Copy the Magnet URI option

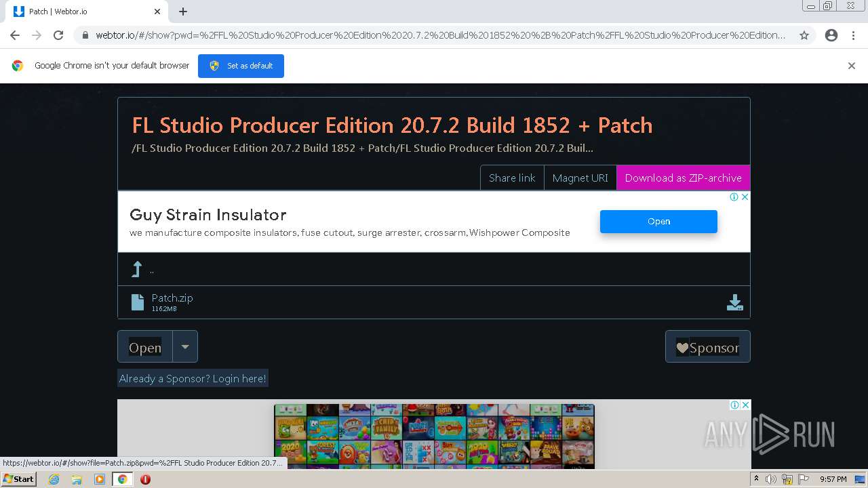click(580, 178)
